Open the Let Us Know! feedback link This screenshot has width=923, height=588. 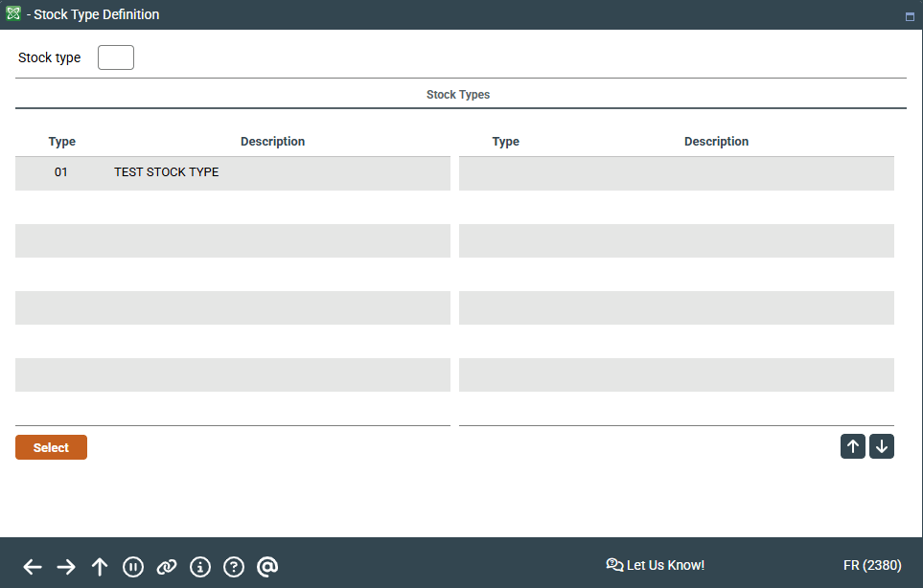point(656,565)
